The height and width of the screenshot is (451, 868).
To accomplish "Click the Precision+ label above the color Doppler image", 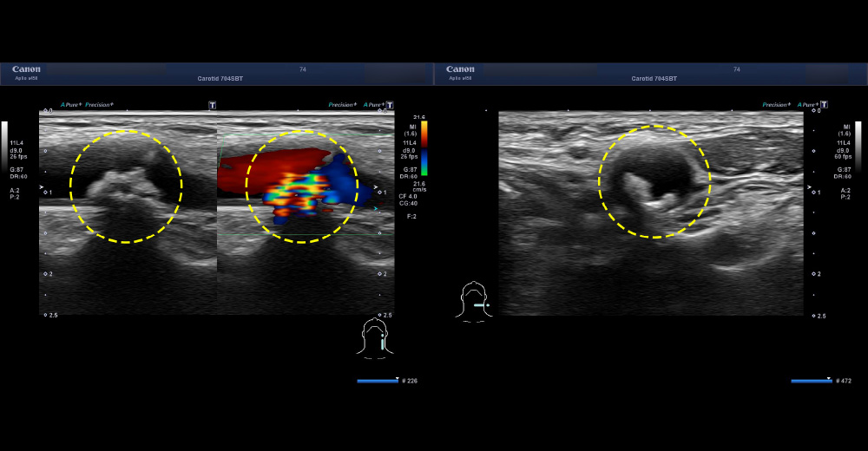I will coord(342,105).
